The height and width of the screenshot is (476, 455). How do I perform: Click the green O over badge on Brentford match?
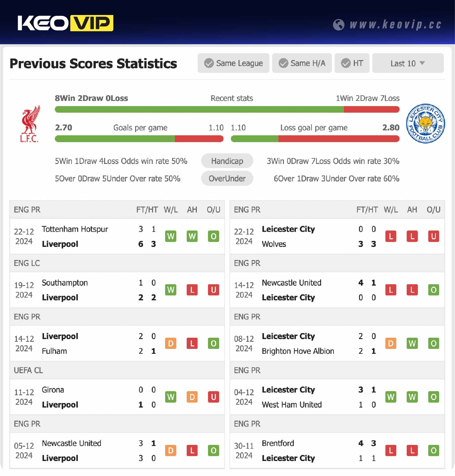pyautogui.click(x=433, y=451)
